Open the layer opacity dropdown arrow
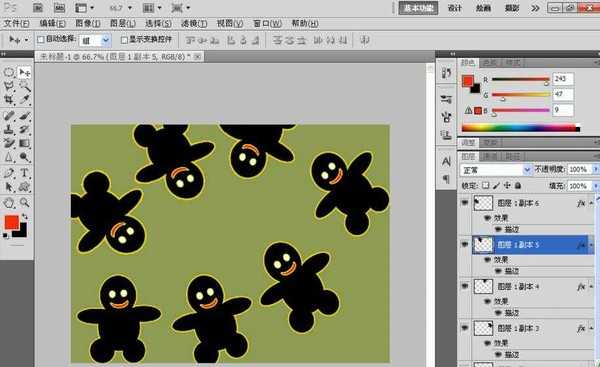The image size is (600, 367). pyautogui.click(x=595, y=169)
